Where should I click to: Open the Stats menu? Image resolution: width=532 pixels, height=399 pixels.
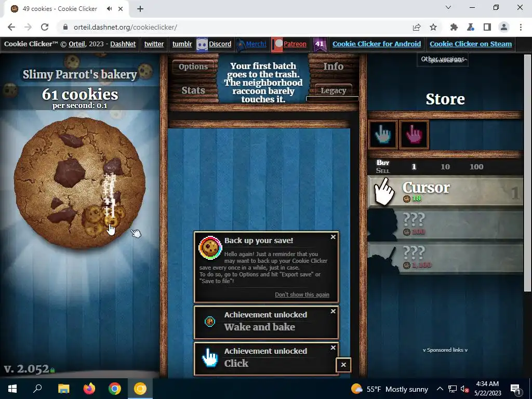coord(193,90)
